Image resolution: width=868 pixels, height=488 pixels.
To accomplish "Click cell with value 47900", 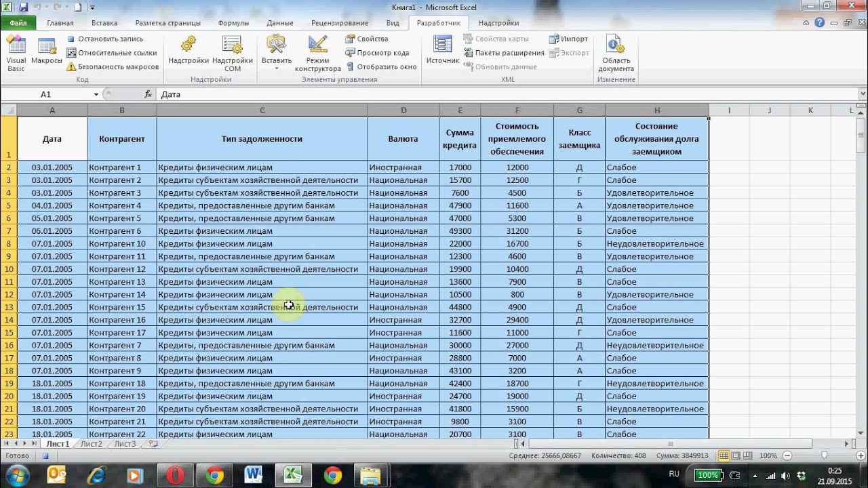I will (x=460, y=205).
